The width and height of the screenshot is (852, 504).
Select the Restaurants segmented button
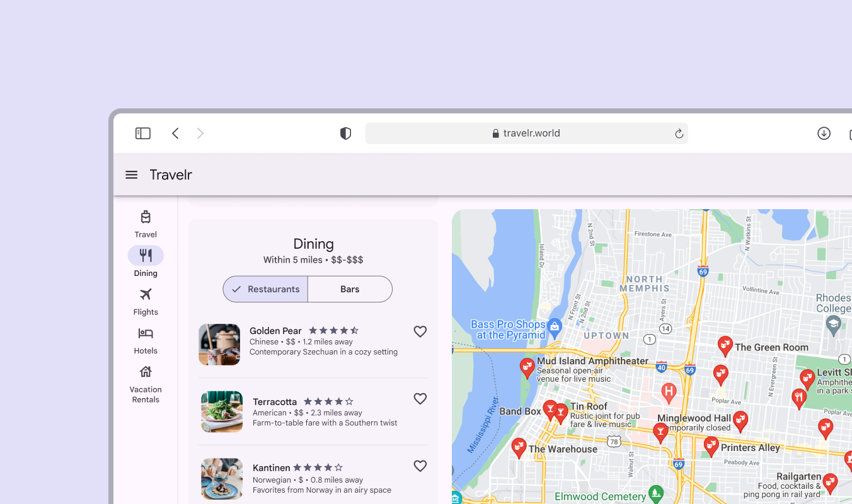(x=265, y=289)
